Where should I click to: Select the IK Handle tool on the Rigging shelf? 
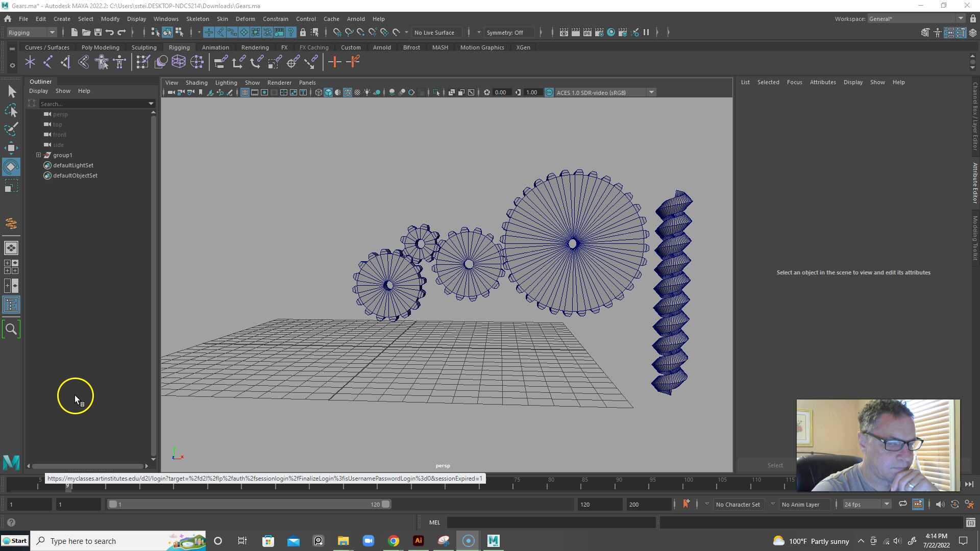tap(47, 62)
